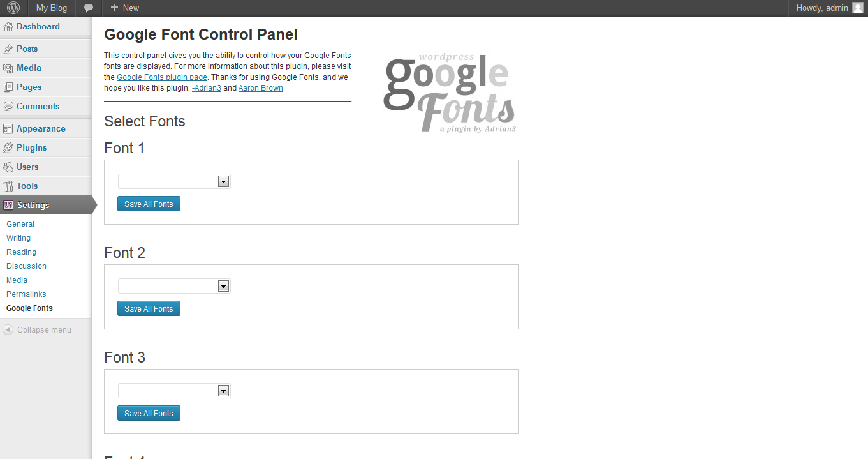Open the comments bubble icon in admin bar
The height and width of the screenshot is (459, 868).
pos(89,8)
